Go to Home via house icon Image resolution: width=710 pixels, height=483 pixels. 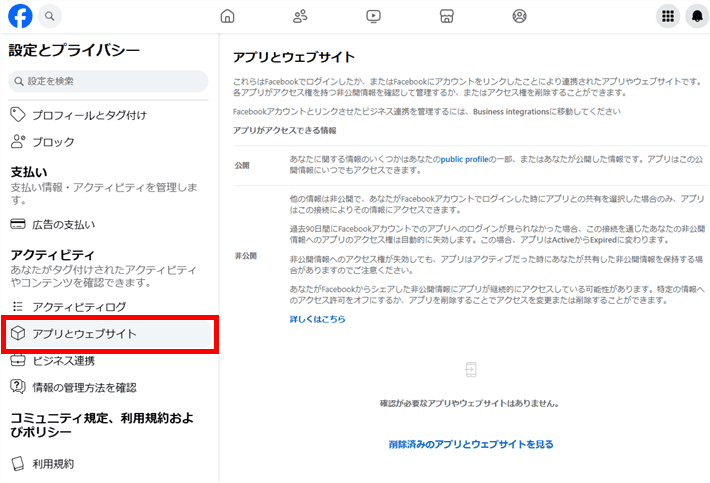(x=227, y=16)
